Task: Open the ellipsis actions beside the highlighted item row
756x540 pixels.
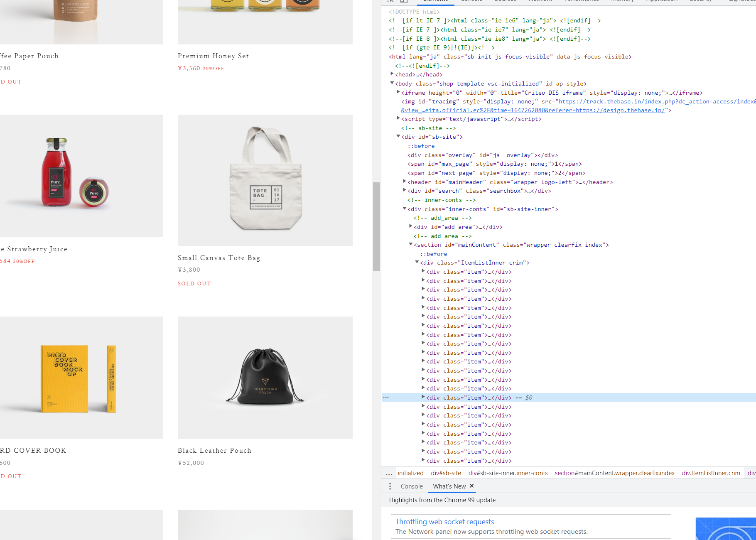Action: coord(386,398)
